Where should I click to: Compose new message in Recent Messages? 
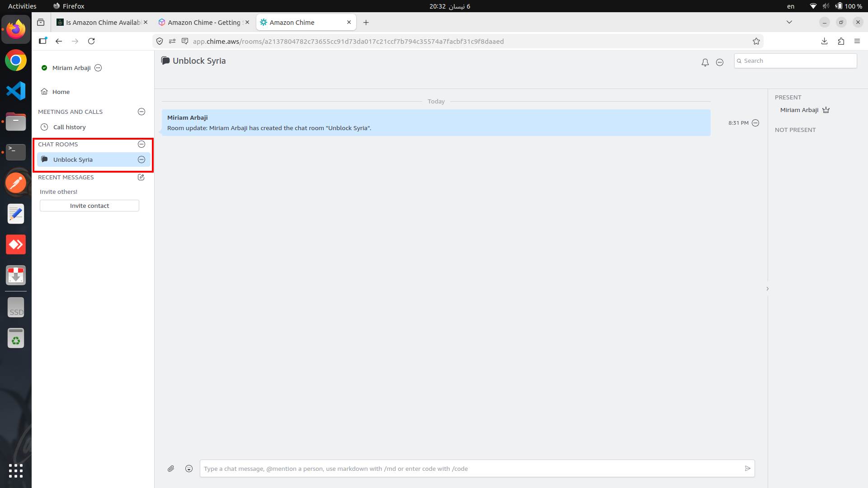[141, 177]
